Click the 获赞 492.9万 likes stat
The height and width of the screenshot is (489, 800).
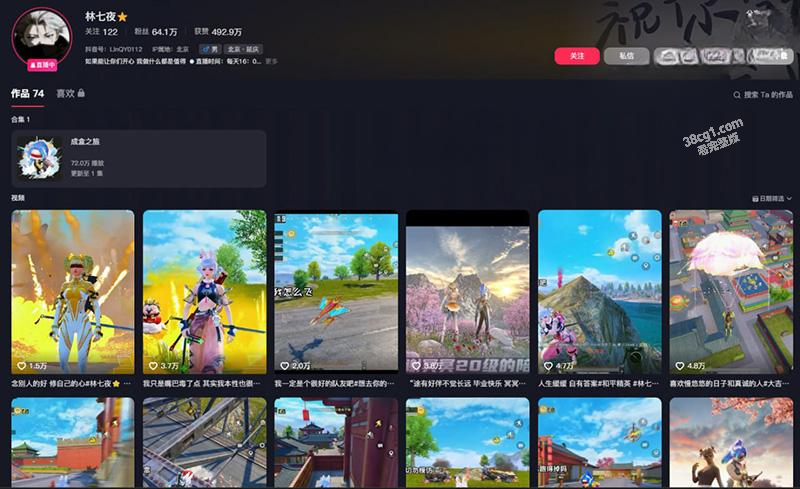pyautogui.click(x=218, y=32)
